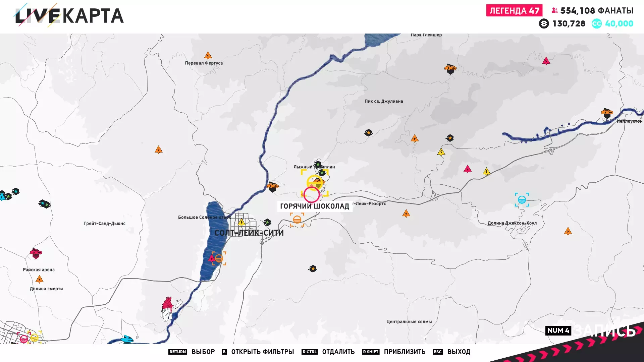The width and height of the screenshot is (644, 362).
Task: Click the pink cursor circle on map
Action: (x=312, y=194)
